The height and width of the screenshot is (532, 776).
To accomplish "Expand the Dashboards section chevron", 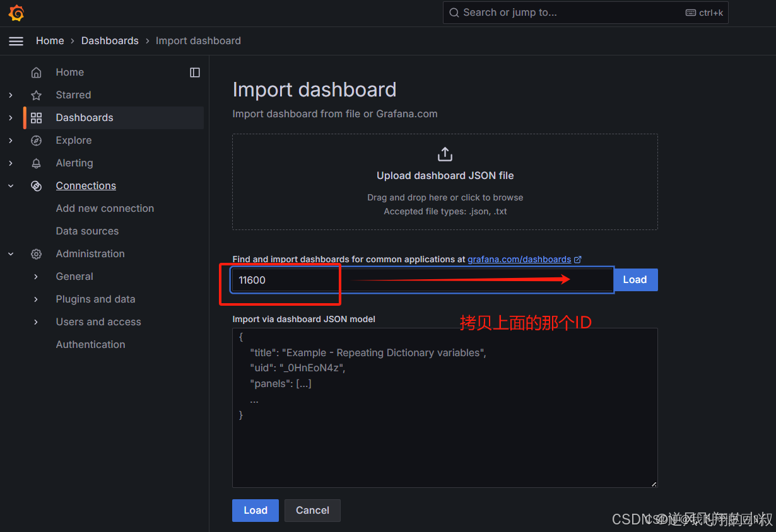I will coord(11,118).
